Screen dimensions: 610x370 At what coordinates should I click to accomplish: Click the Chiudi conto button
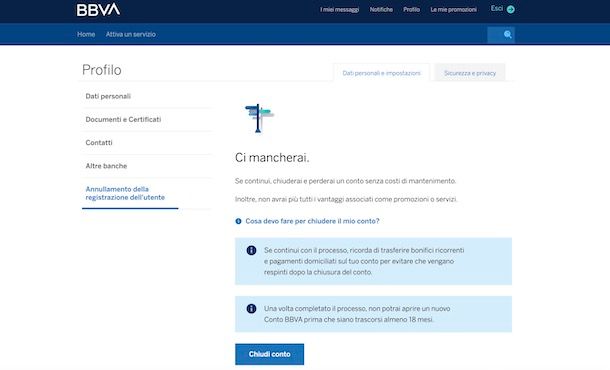[270, 354]
